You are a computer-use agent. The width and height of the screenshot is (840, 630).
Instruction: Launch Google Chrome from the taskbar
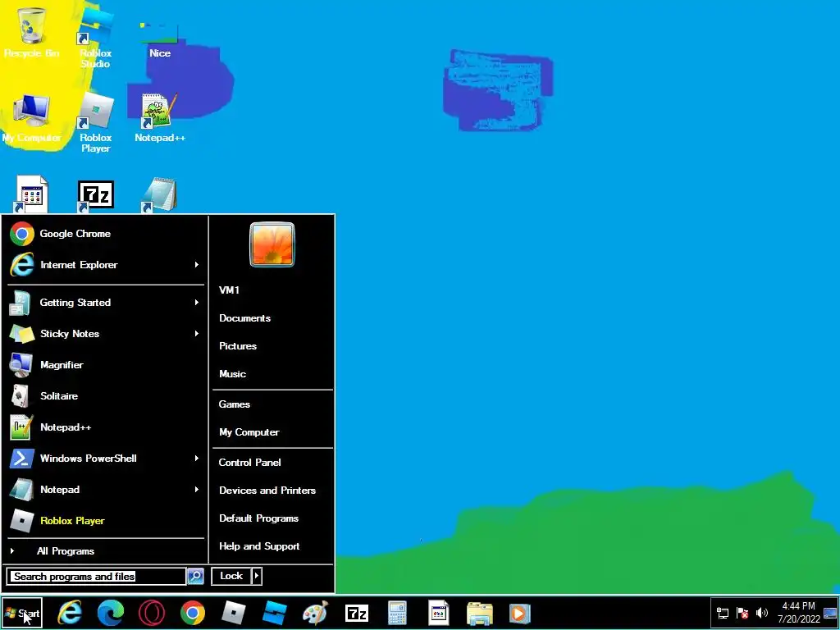coord(192,613)
